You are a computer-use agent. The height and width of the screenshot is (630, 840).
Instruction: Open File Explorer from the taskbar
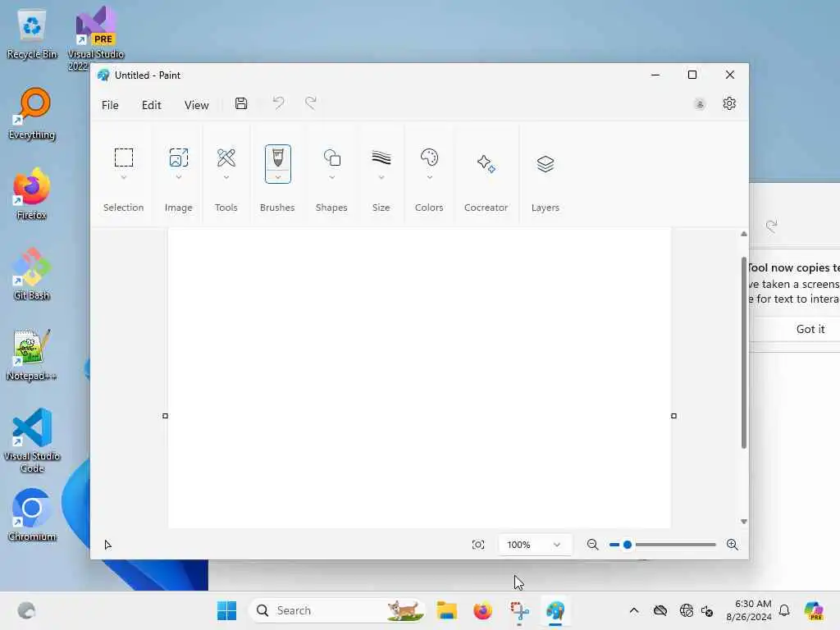pos(446,610)
